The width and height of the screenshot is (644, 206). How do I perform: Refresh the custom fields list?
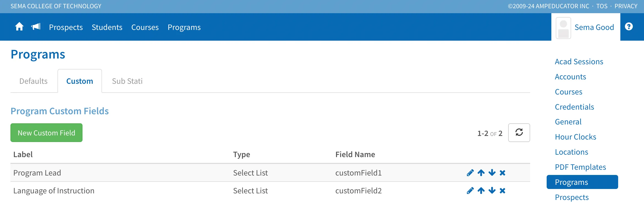pos(519,133)
